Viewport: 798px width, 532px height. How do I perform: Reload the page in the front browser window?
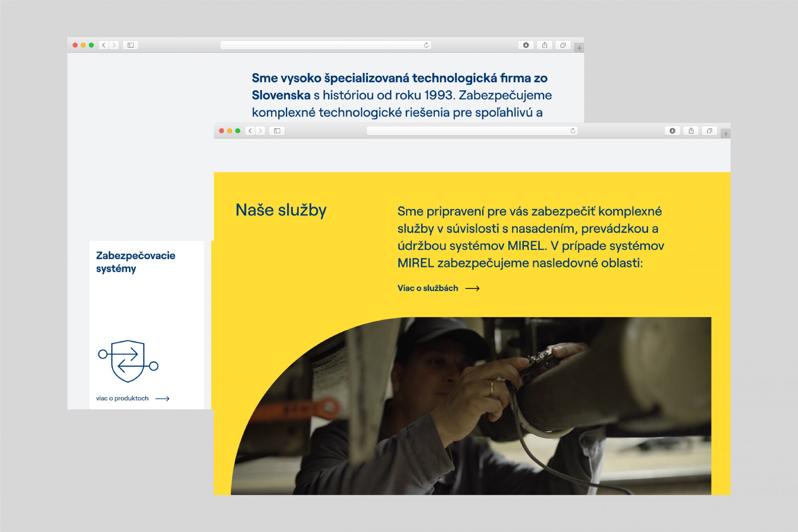pyautogui.click(x=573, y=131)
